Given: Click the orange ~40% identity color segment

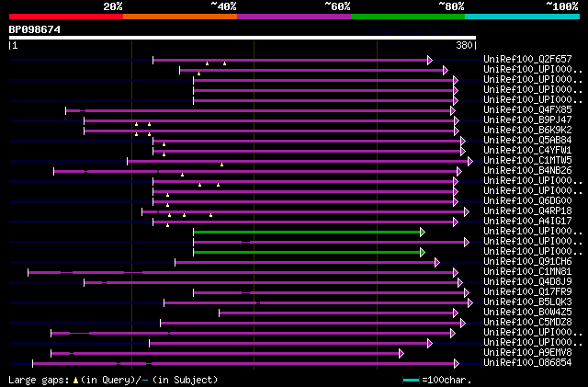Looking at the screenshot, I should click(x=180, y=17).
